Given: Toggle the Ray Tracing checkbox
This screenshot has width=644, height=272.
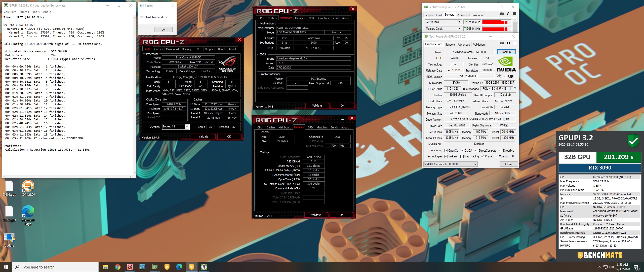Looking at the screenshot, I should tap(462, 156).
